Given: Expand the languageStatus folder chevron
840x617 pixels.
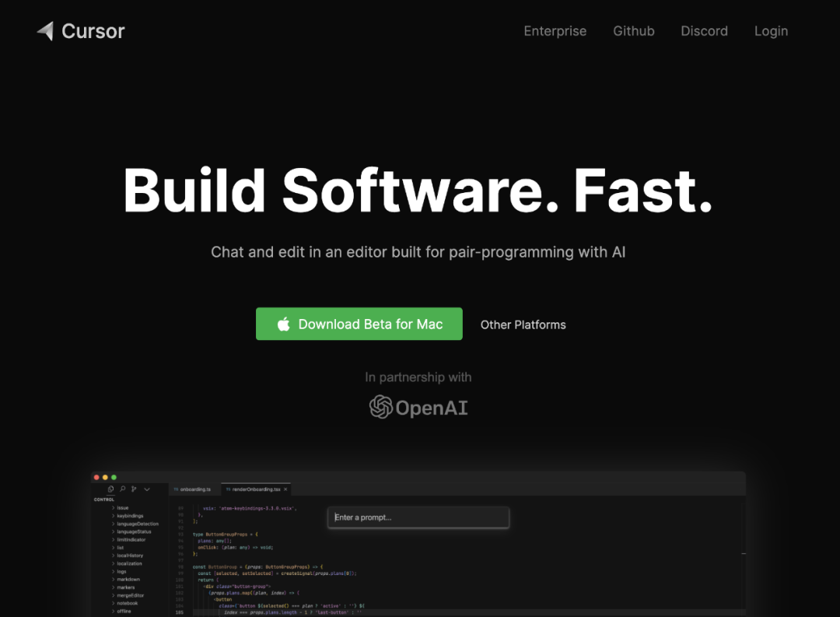Looking at the screenshot, I should point(113,531).
